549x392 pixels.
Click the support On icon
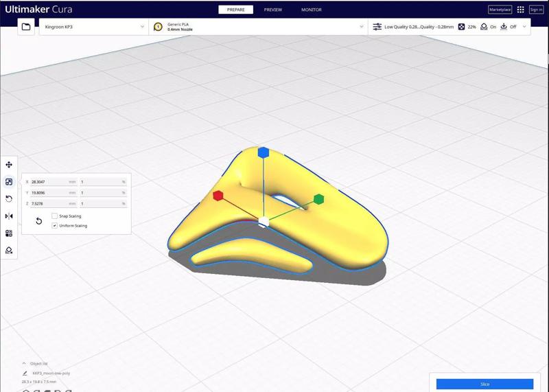click(484, 27)
